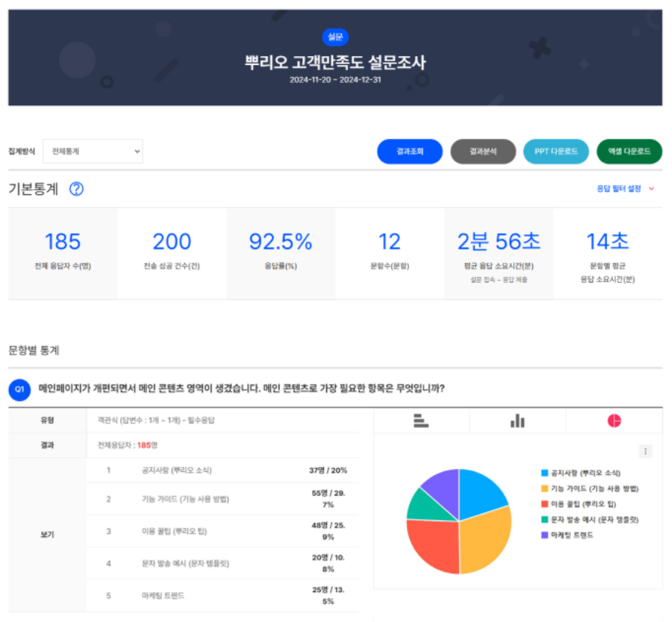672x622 pixels.
Task: Toggle 공지사항 (뿌리오 소식) legend color
Action: (545, 473)
